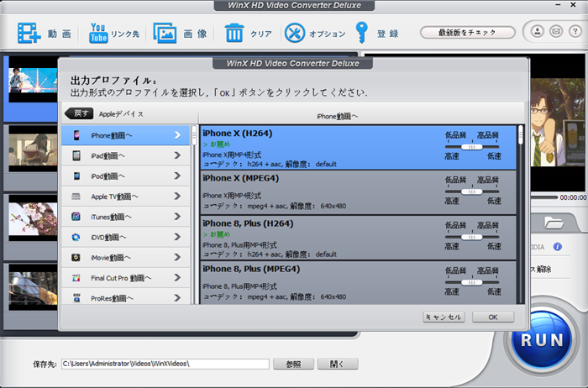Select the iPhone 8, Plus (H264) profile
Image resolution: width=588 pixels, height=388 pixels.
coord(358,238)
